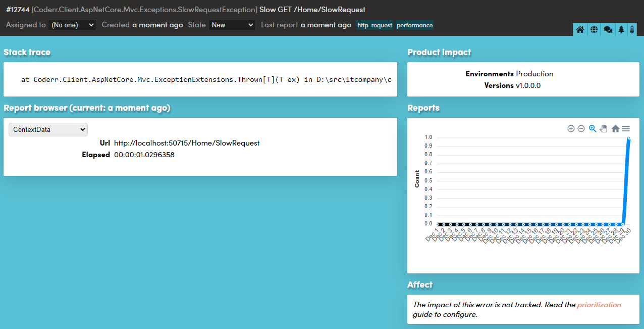Open the State dropdown showing New
The height and width of the screenshot is (329, 644).
(232, 25)
